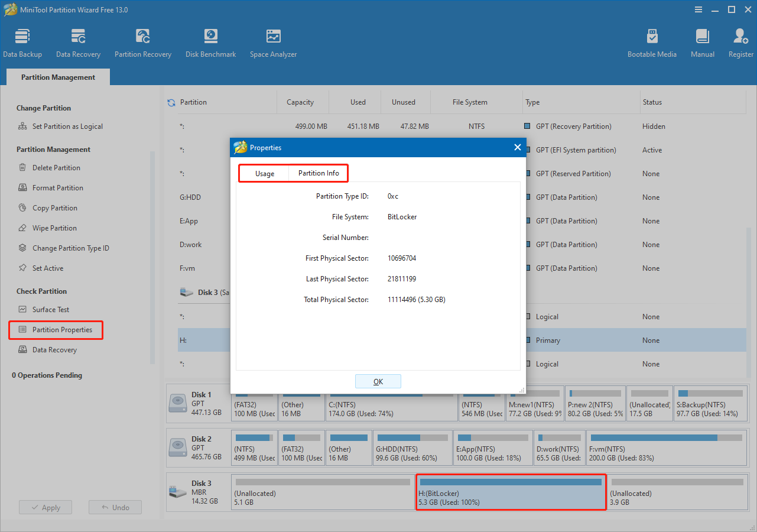Confirm with the OK button

tap(378, 381)
